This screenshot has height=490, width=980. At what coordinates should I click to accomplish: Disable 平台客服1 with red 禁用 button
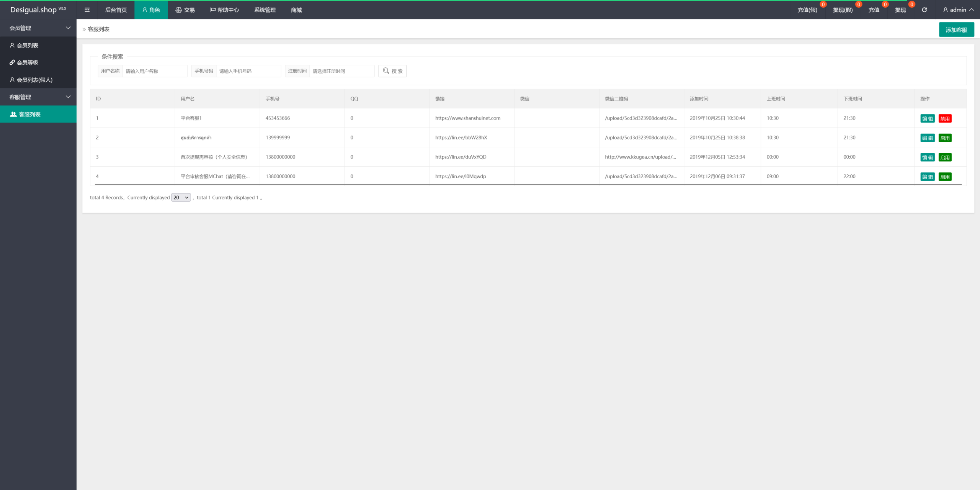point(945,118)
